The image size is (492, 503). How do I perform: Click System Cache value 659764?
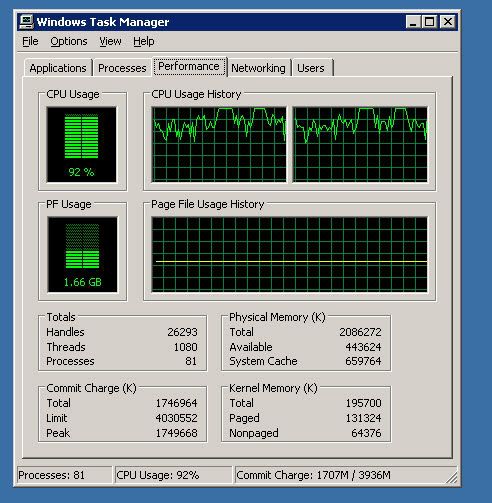point(363,361)
